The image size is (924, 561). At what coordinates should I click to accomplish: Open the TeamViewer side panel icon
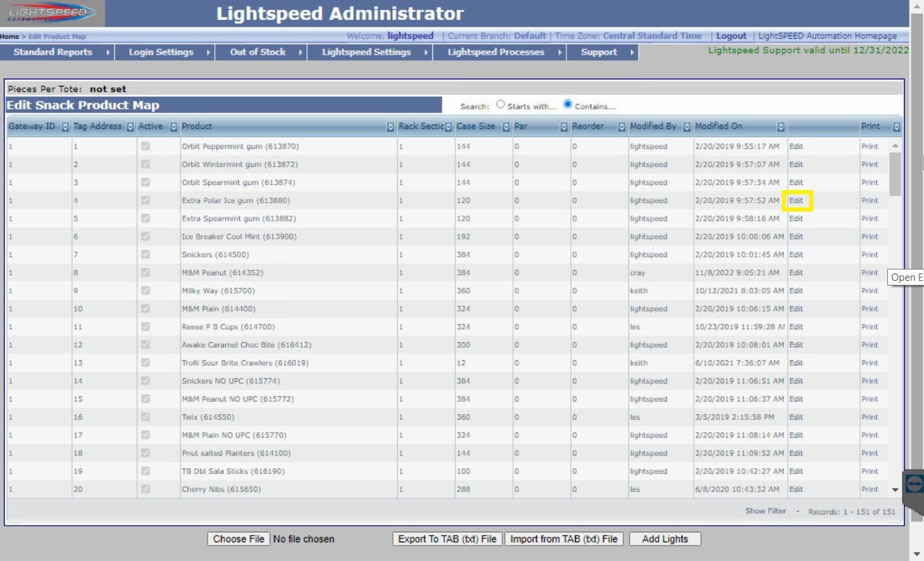tap(914, 484)
